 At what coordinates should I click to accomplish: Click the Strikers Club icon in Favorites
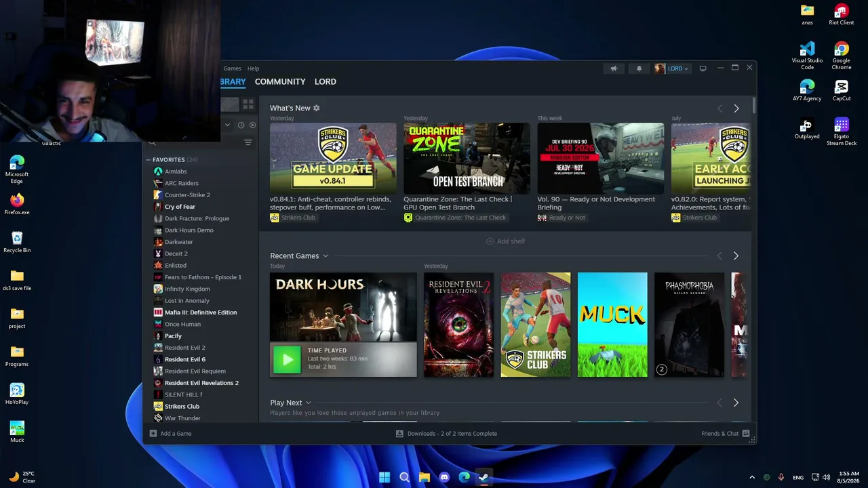158,407
